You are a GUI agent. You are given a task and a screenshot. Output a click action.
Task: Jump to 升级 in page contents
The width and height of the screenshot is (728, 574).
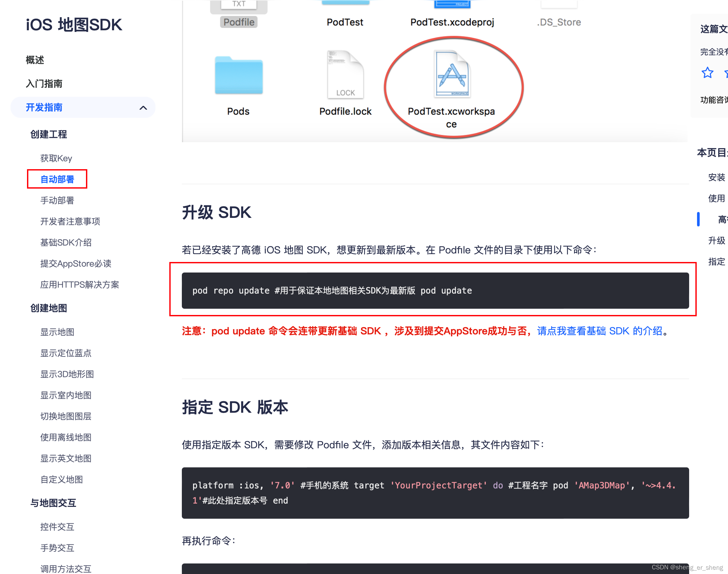point(716,240)
